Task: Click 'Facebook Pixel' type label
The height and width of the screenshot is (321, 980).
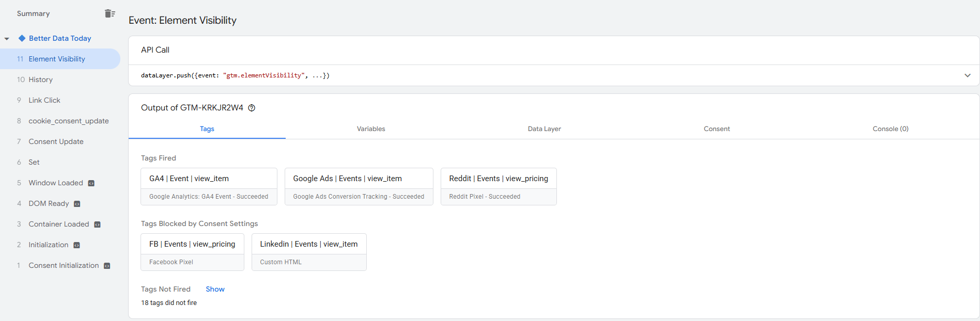Action: pyautogui.click(x=171, y=262)
